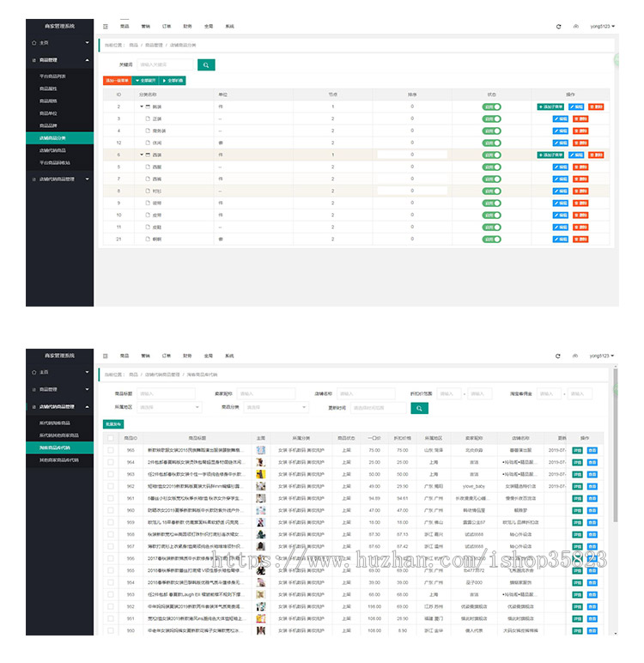Click blue edit button for category ID 10
Image resolution: width=644 pixels, height=663 pixels.
[561, 216]
